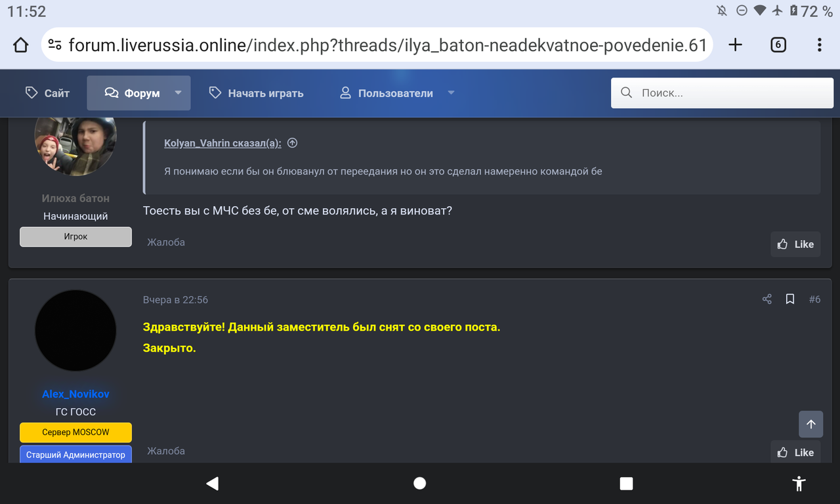Click the share icon on post #6
The height and width of the screenshot is (504, 840).
pos(766,299)
